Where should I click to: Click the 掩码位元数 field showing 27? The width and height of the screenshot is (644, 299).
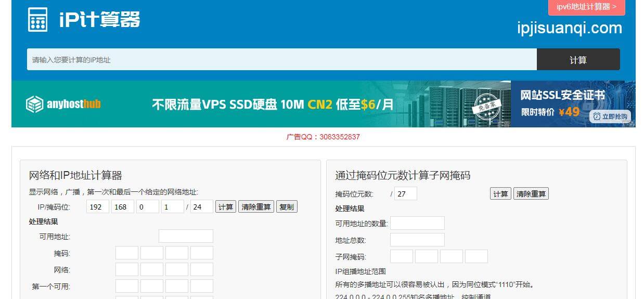click(x=405, y=194)
